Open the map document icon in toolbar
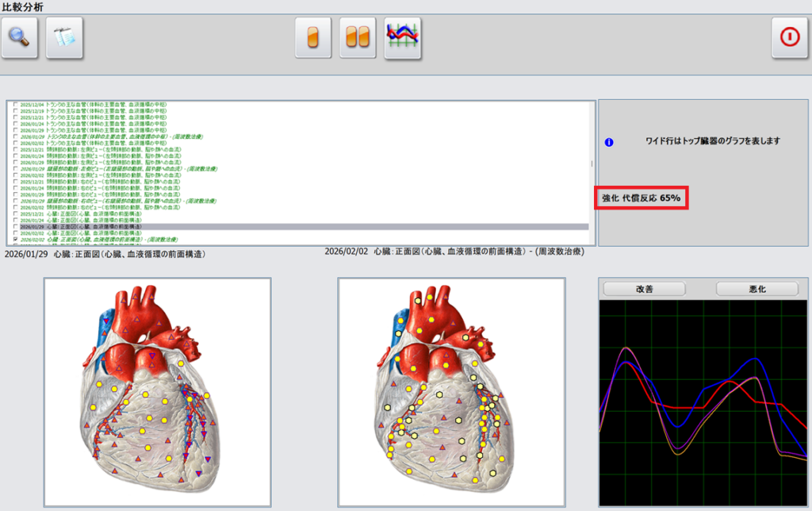Image resolution: width=812 pixels, height=511 pixels. point(64,37)
